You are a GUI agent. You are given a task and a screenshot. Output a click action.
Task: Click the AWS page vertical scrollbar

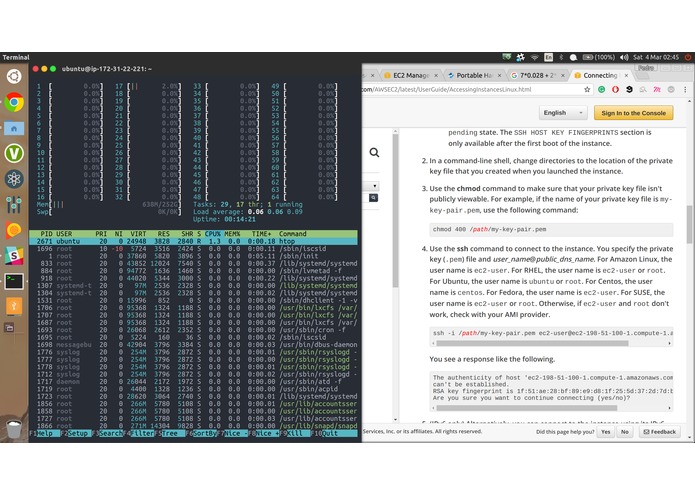coord(689,224)
